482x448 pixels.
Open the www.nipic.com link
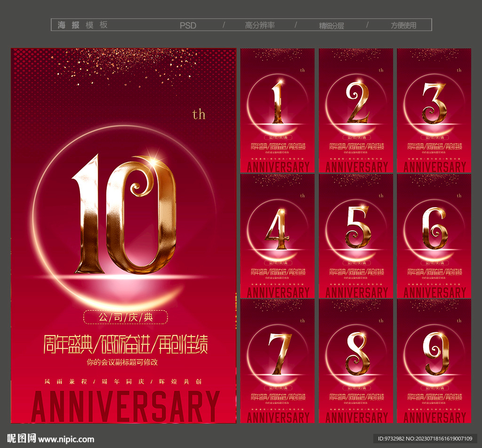tap(66, 439)
